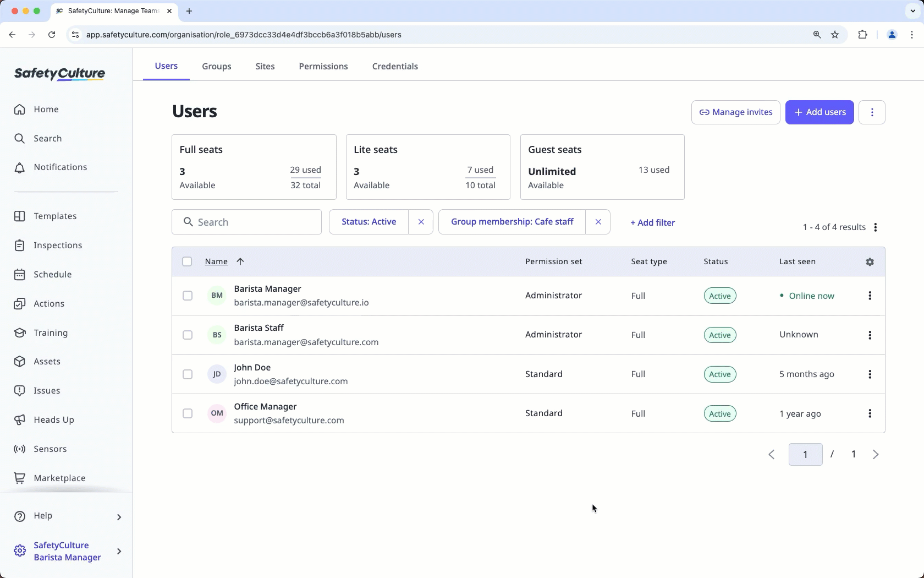Image resolution: width=924 pixels, height=578 pixels.
Task: Remove the Group membership filter
Action: coord(598,222)
